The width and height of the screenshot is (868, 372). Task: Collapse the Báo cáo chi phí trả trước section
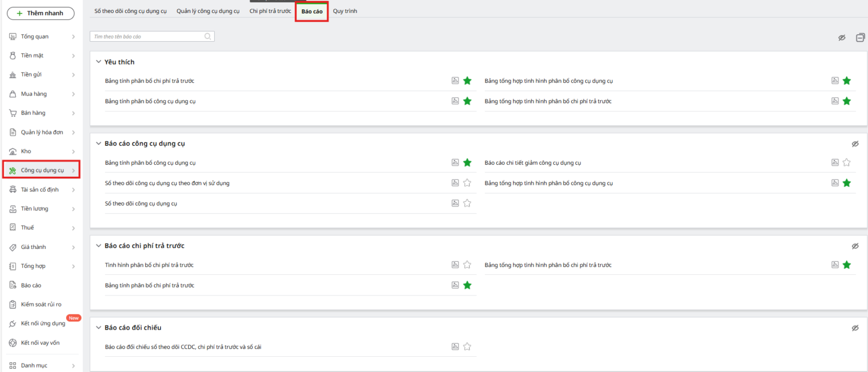pyautogui.click(x=99, y=246)
